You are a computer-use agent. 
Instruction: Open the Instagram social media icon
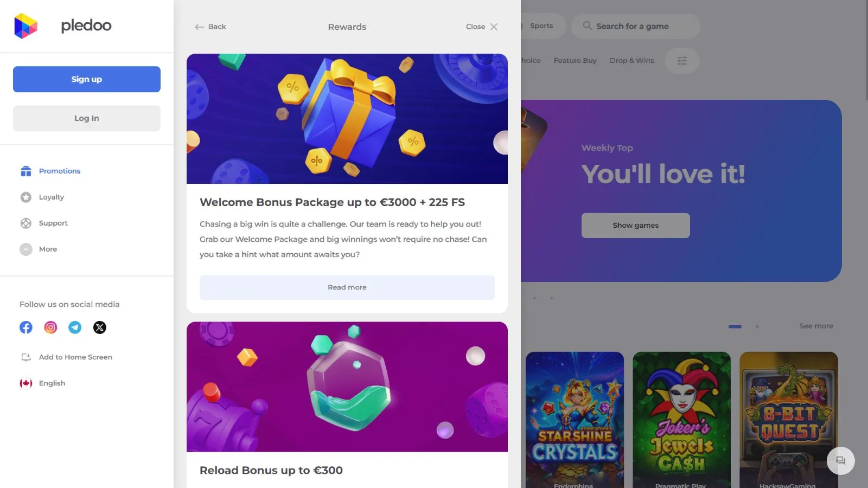click(x=50, y=328)
